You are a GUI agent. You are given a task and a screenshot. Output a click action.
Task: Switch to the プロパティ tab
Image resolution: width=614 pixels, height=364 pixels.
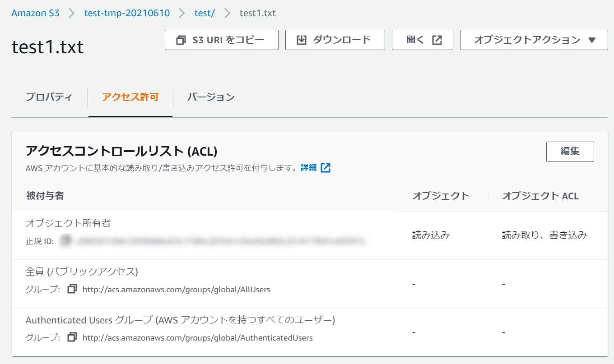click(x=49, y=97)
